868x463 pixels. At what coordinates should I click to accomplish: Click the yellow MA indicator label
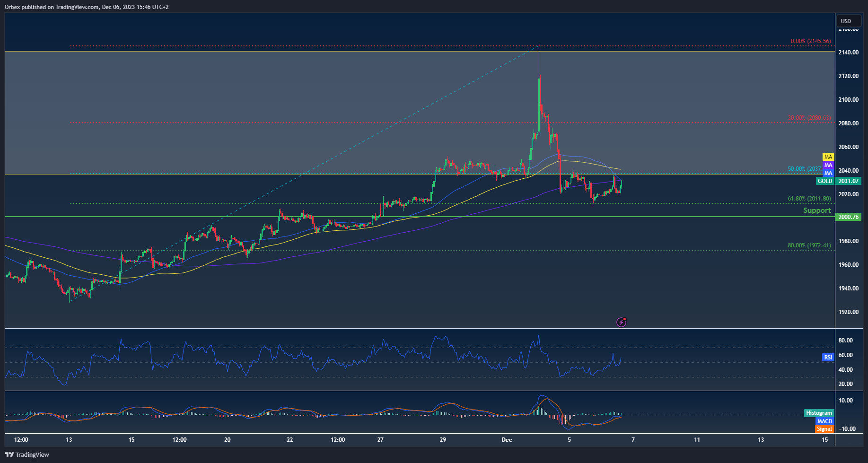(x=828, y=157)
